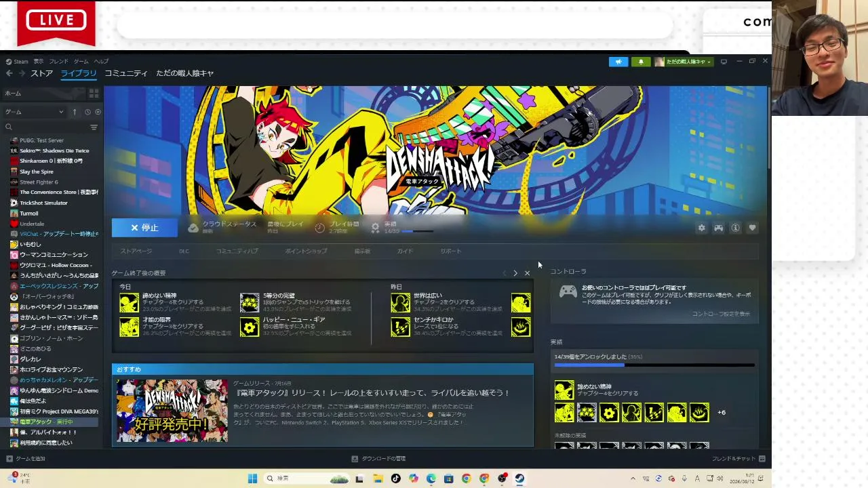Switch to the コミュニティ tab
Viewport: 868px width, 488px height.
(125, 73)
